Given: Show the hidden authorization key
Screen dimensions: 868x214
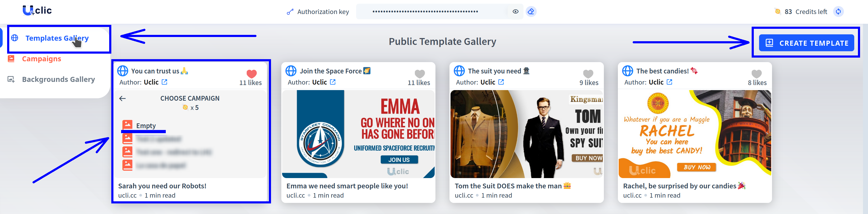Looking at the screenshot, I should [x=515, y=11].
